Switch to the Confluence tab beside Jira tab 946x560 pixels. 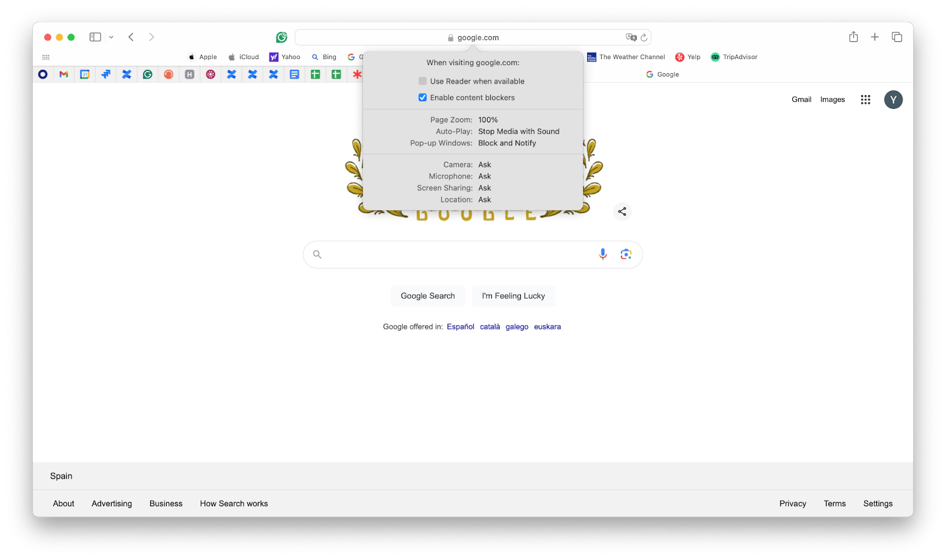tap(127, 75)
